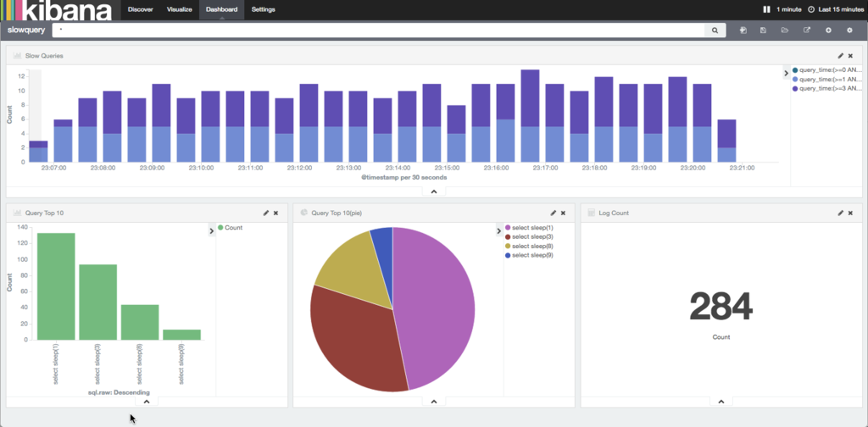Collapse the Query Top 10 bar legend
Image resolution: width=868 pixels, height=427 pixels.
pos(211,230)
